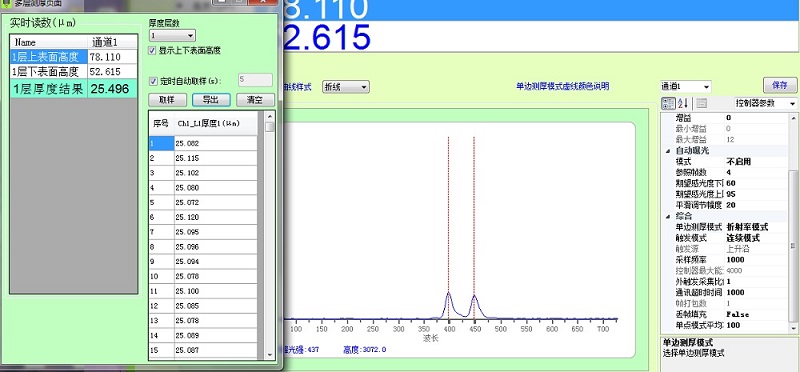
Task: Click 单边测厚模式虚线颜色说明 link
Action: 563,86
